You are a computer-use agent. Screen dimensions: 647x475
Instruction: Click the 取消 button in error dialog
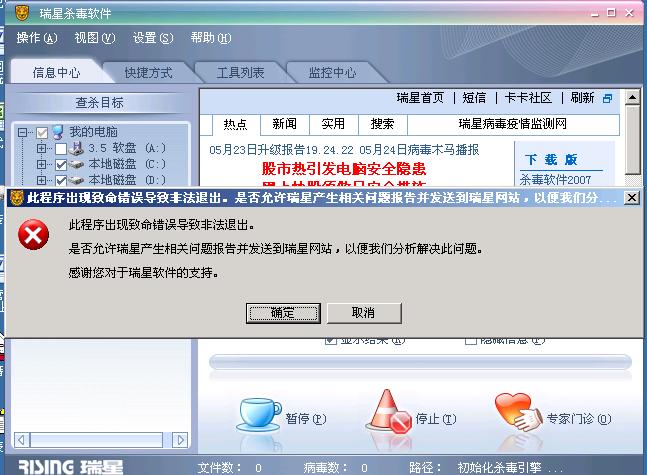point(364,313)
